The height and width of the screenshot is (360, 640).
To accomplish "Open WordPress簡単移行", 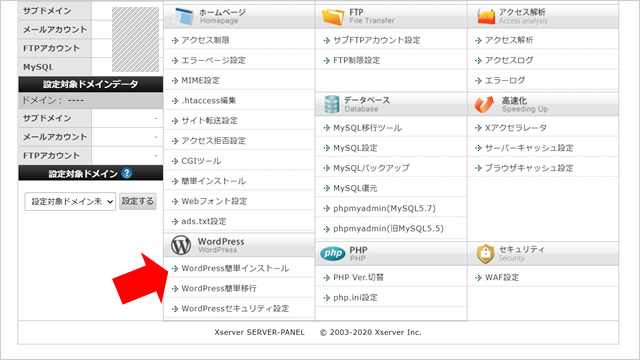I will pyautogui.click(x=219, y=289).
